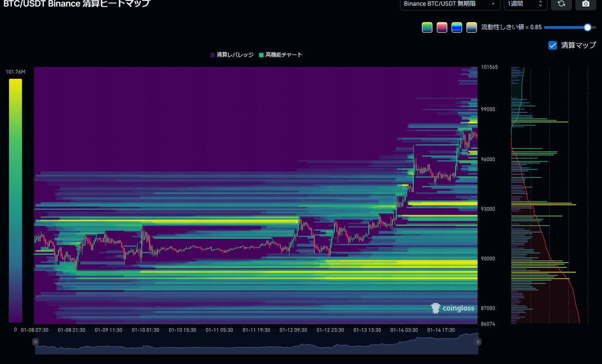602x364 pixels.
Task: Take a screenshot with the camera icon
Action: [x=585, y=5]
